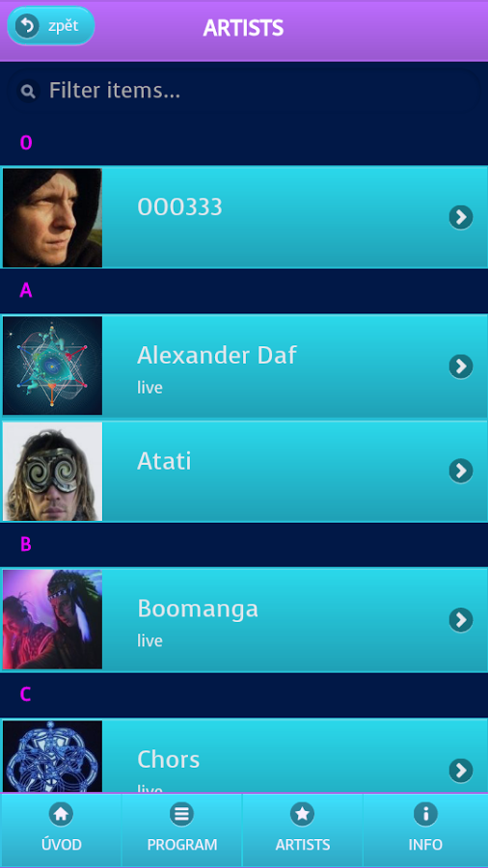The image size is (488, 868).
Task: Go to the ÚVOD tab label
Action: [62, 845]
